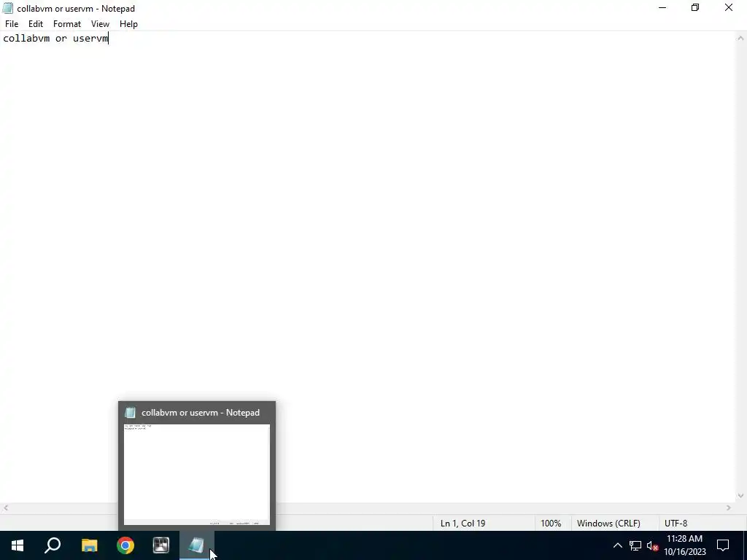Screen dimensions: 747x560
Task: Open the Format menu
Action: coord(67,24)
